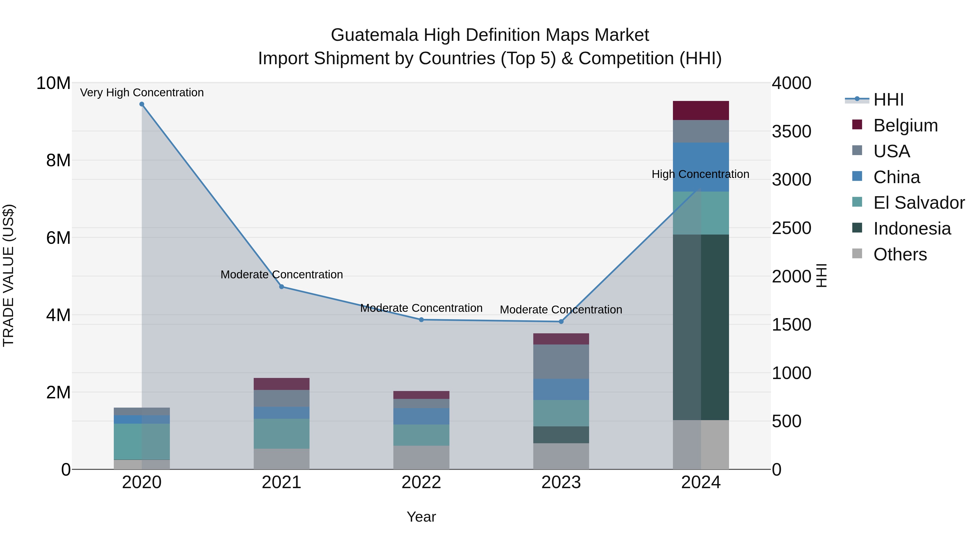Click the 'Year' axis title
Viewport: 980px width, 551px height.
pos(421,517)
